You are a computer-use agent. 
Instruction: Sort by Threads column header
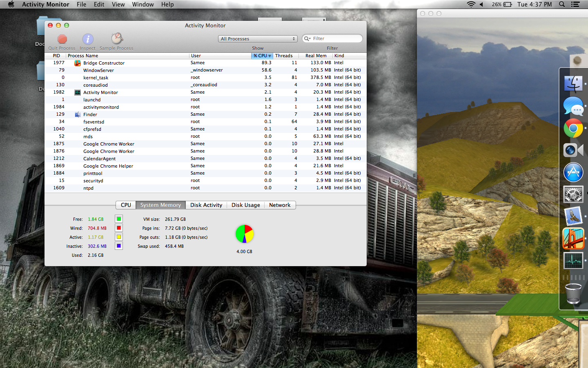(x=285, y=56)
